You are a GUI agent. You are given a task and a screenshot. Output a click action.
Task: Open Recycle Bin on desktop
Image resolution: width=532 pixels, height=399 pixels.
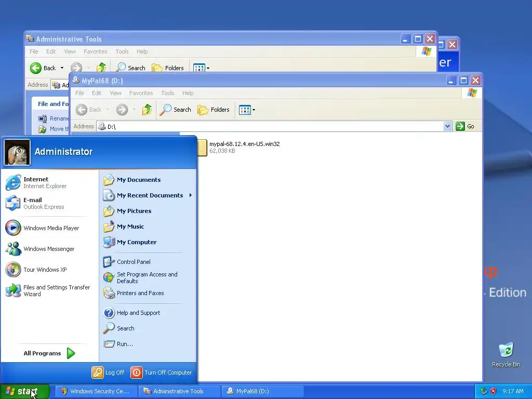click(506, 354)
